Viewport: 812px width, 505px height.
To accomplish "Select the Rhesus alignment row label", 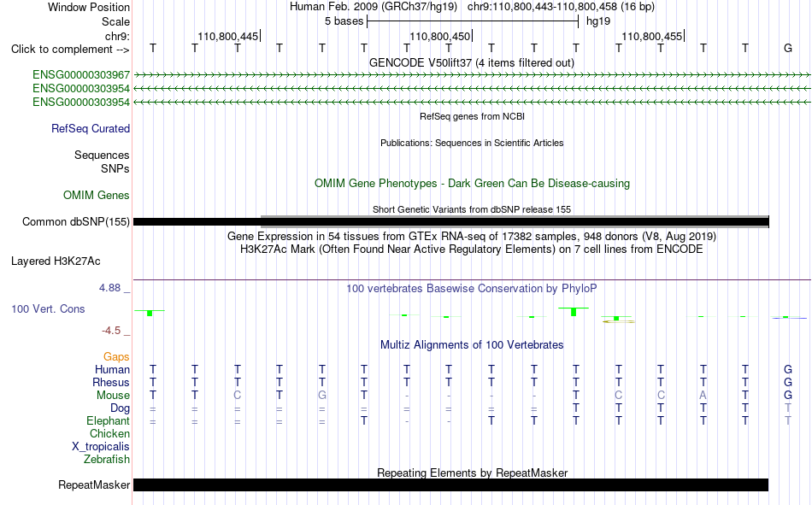I will pyautogui.click(x=111, y=382).
